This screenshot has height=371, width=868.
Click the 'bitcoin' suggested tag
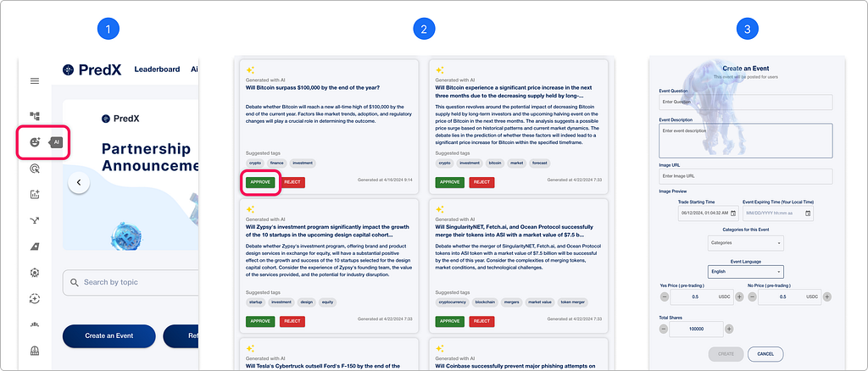click(x=497, y=163)
